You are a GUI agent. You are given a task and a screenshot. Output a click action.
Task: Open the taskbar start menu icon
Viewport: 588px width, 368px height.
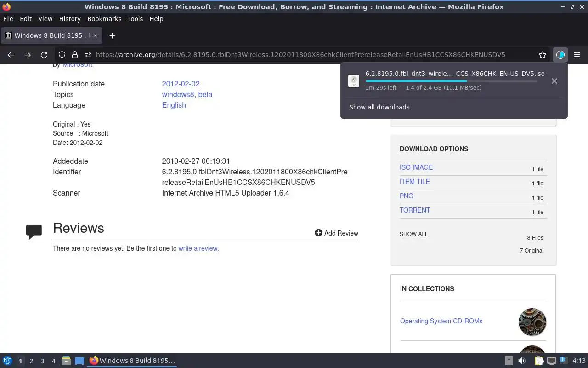click(x=7, y=361)
